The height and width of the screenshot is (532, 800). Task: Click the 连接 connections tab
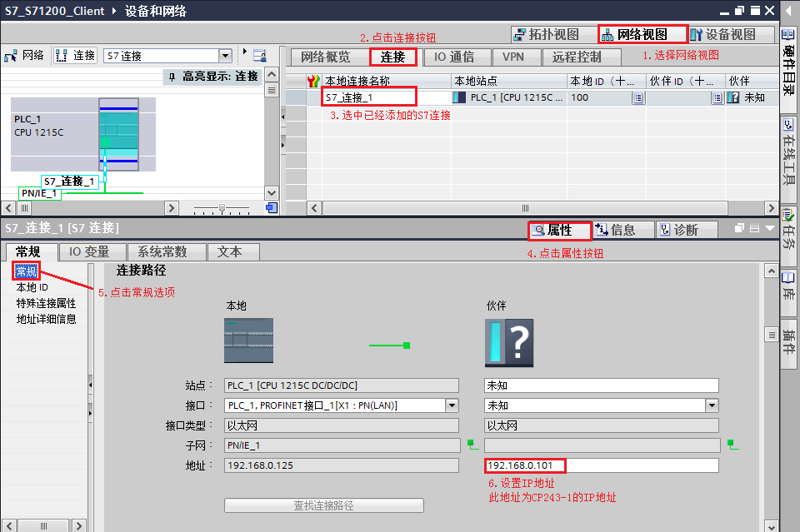pos(392,57)
